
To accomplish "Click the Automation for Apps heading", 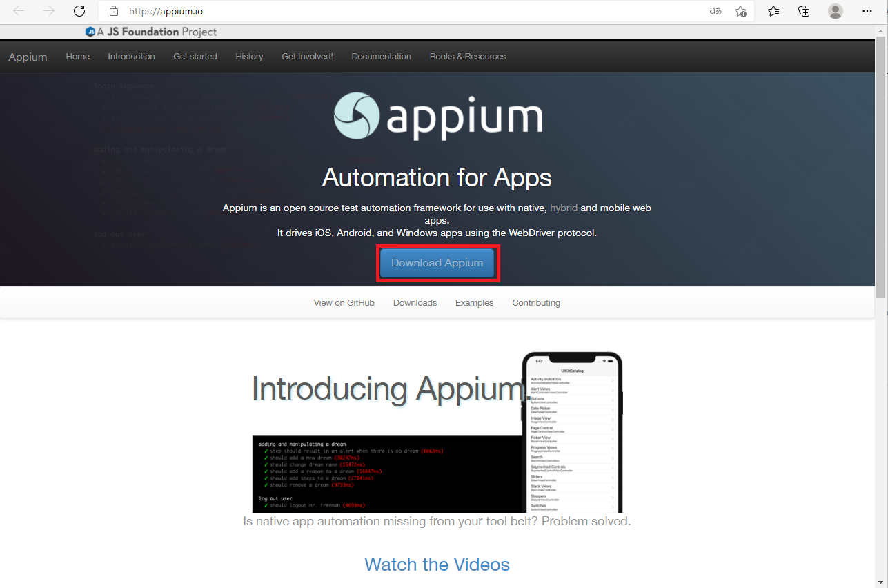I will pos(437,177).
